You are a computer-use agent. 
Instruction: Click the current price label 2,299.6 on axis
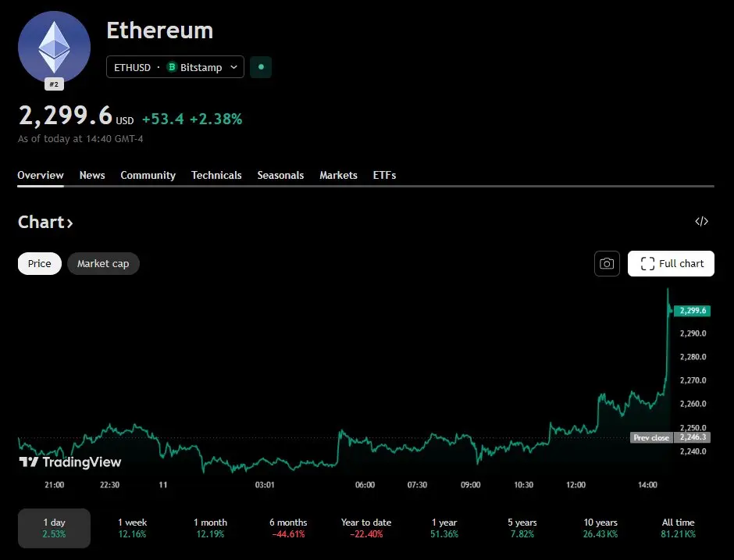[x=693, y=311]
